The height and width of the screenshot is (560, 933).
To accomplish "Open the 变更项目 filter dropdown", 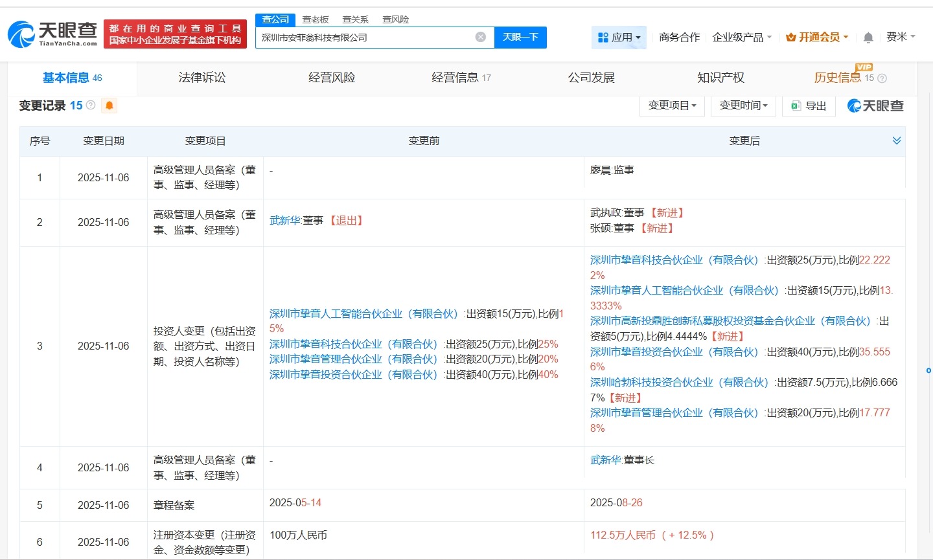I will (x=672, y=106).
